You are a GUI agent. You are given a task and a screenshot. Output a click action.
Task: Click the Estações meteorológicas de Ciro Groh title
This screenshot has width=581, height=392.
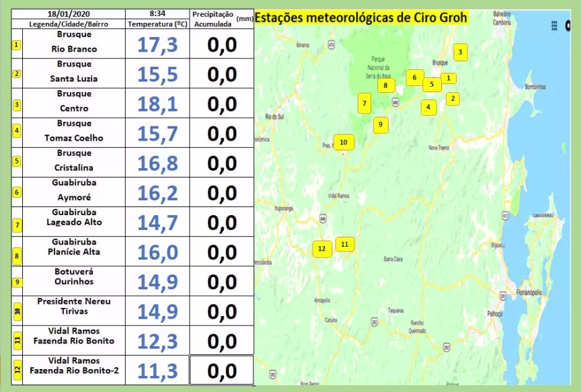point(362,18)
